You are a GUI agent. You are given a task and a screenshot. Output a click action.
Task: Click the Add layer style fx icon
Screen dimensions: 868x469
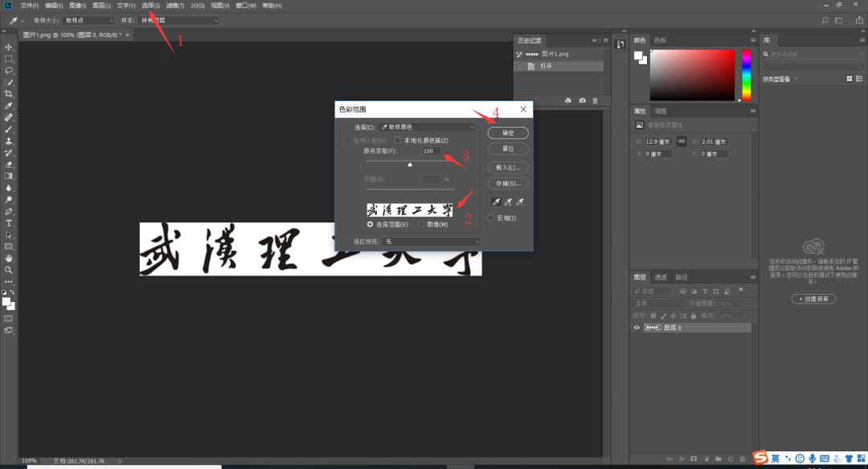[x=682, y=459]
